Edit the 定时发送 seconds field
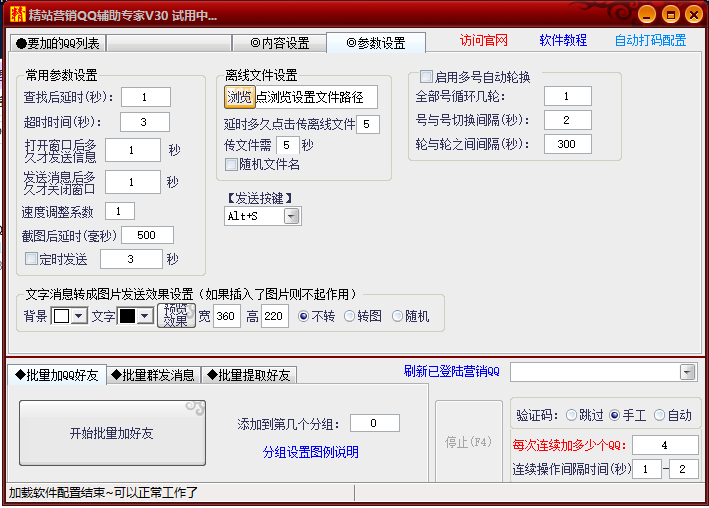The height and width of the screenshot is (508, 709). 131,259
